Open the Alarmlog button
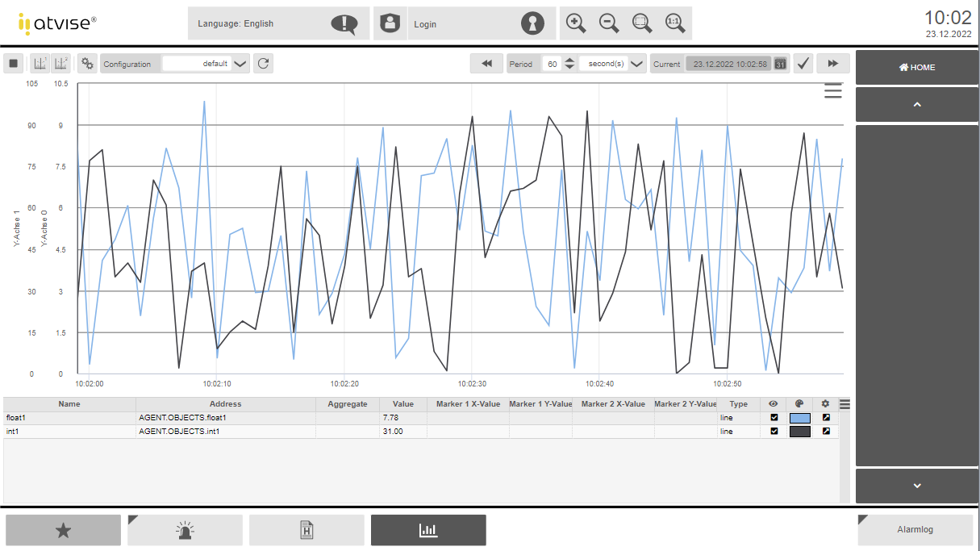 [x=915, y=530]
